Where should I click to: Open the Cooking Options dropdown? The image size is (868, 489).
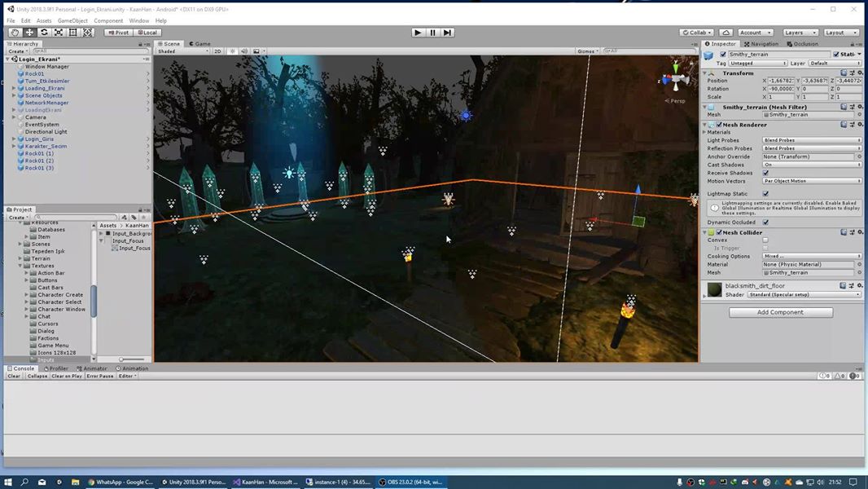812,257
